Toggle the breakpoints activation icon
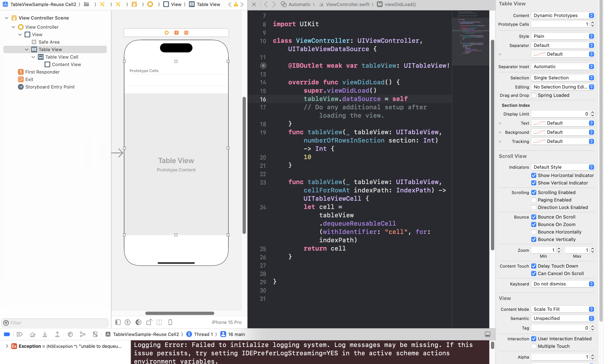604x364 pixels. point(7,334)
